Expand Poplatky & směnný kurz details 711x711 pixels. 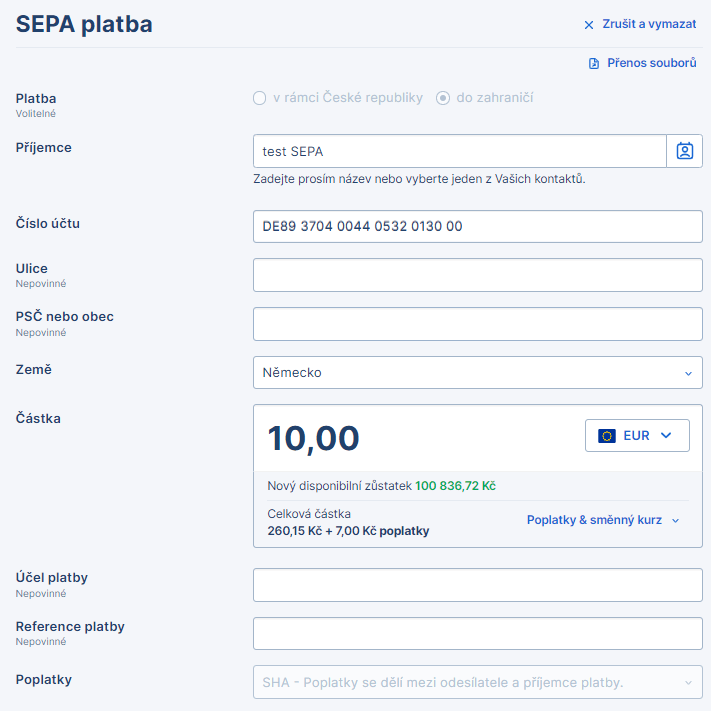[603, 520]
